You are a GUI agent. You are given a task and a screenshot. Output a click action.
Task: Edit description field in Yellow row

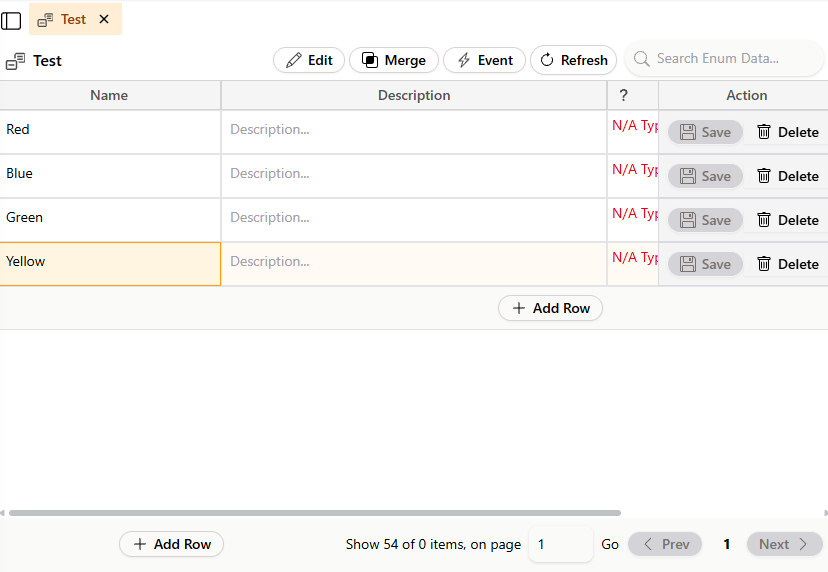414,264
